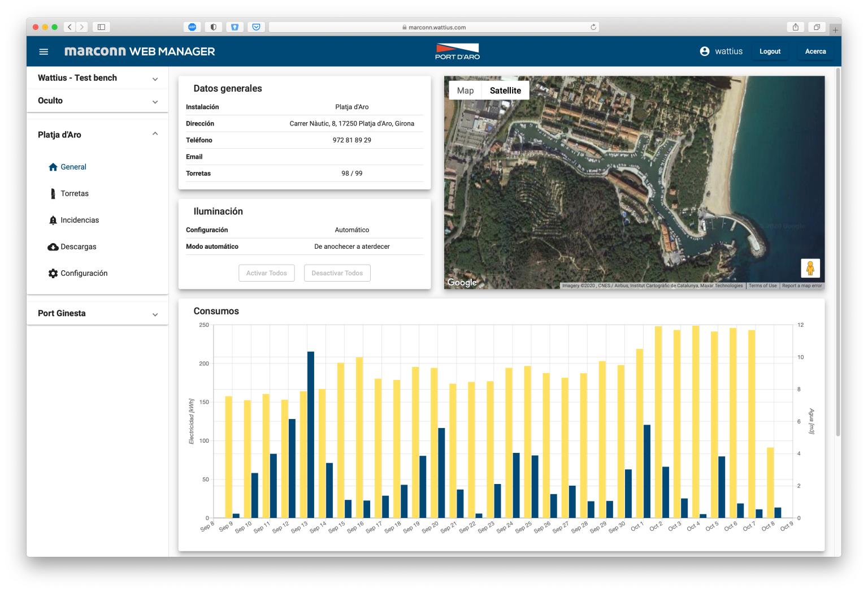Expand the Wattius - Test bench section
Viewport: 868px width, 592px height.
tap(155, 79)
